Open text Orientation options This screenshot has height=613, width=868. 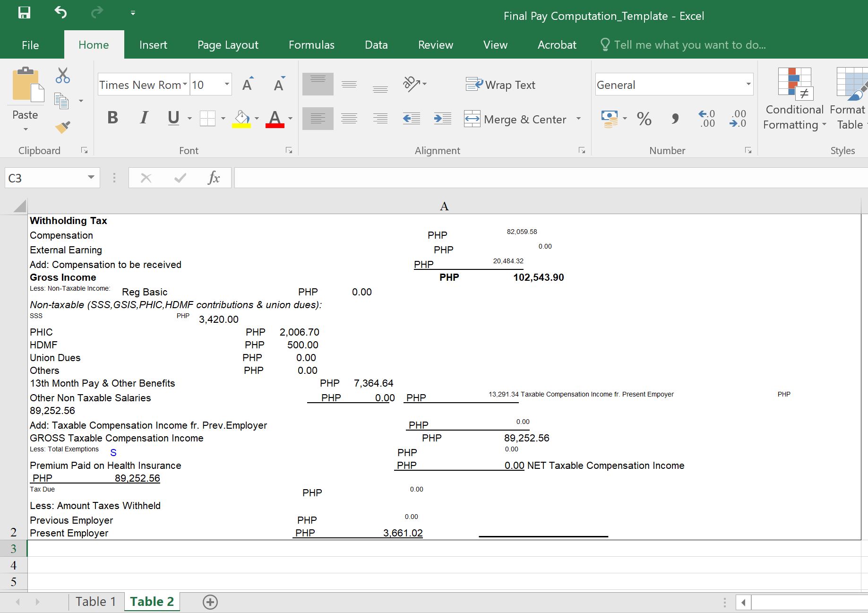[414, 84]
